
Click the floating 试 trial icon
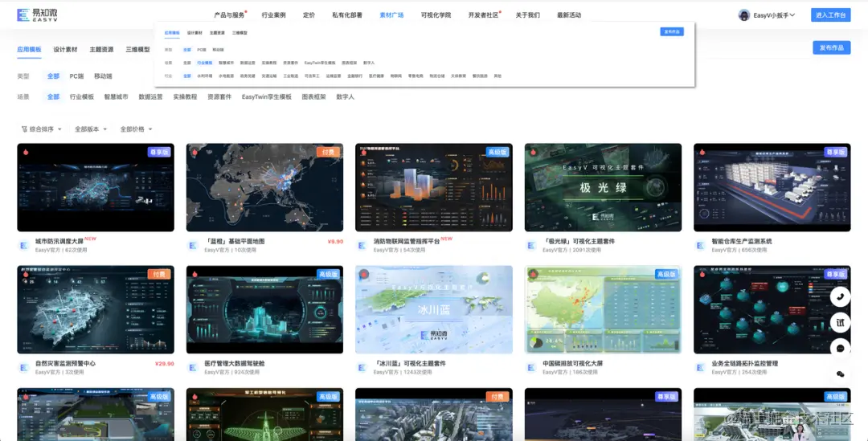[840, 323]
